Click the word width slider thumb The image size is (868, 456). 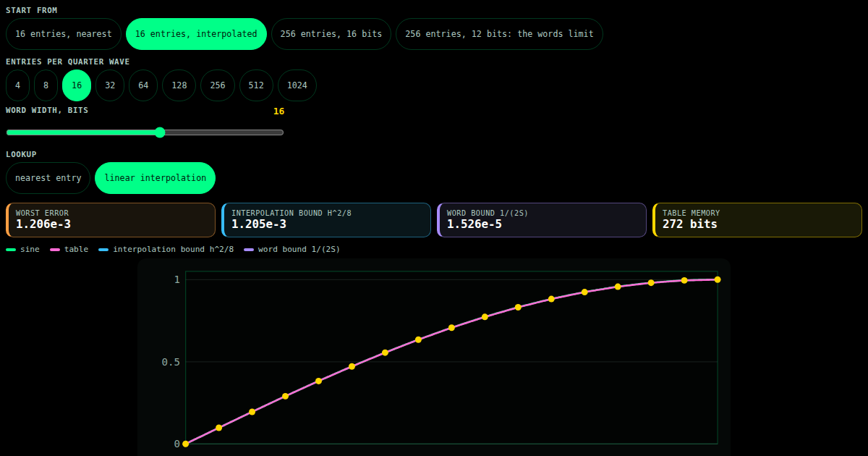coord(160,132)
